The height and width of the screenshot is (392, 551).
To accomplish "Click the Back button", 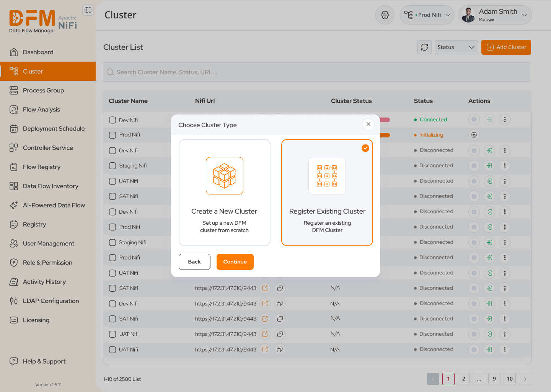I will (x=194, y=262).
